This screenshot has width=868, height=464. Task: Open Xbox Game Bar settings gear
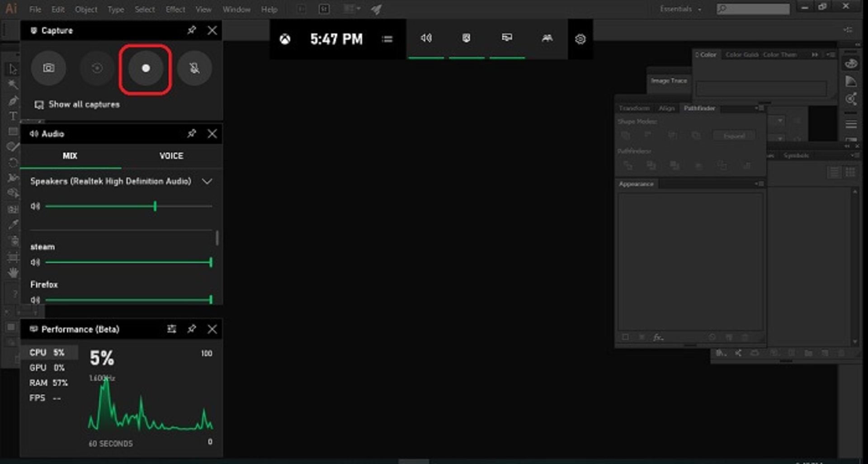point(580,39)
